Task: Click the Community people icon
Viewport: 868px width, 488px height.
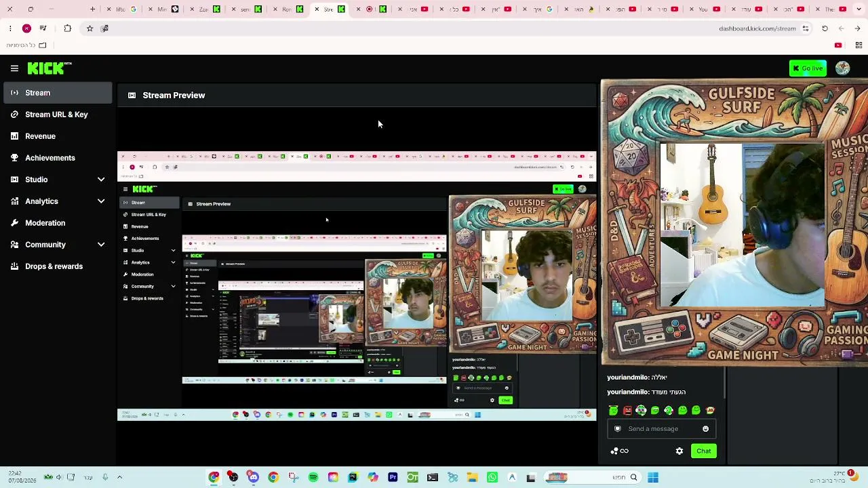Action: point(14,245)
